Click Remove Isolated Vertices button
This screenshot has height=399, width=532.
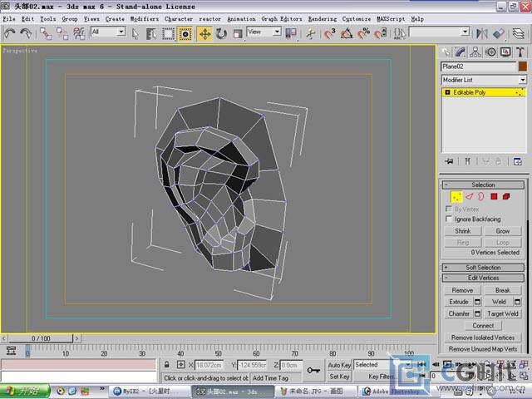483,337
